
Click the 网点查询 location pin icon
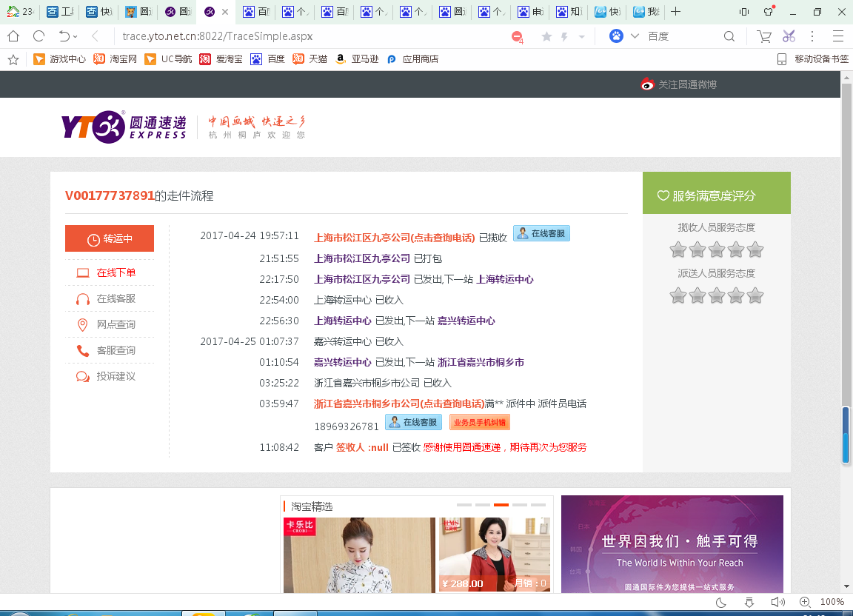83,324
